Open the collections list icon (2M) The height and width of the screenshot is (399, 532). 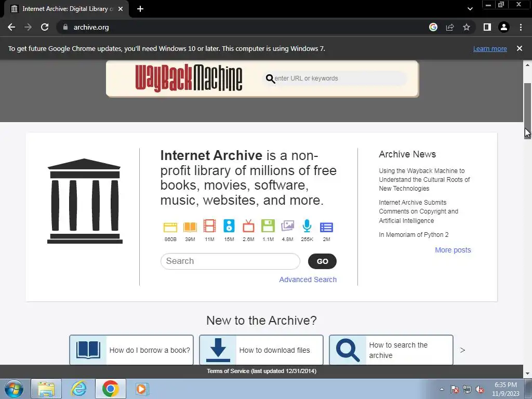(x=326, y=227)
